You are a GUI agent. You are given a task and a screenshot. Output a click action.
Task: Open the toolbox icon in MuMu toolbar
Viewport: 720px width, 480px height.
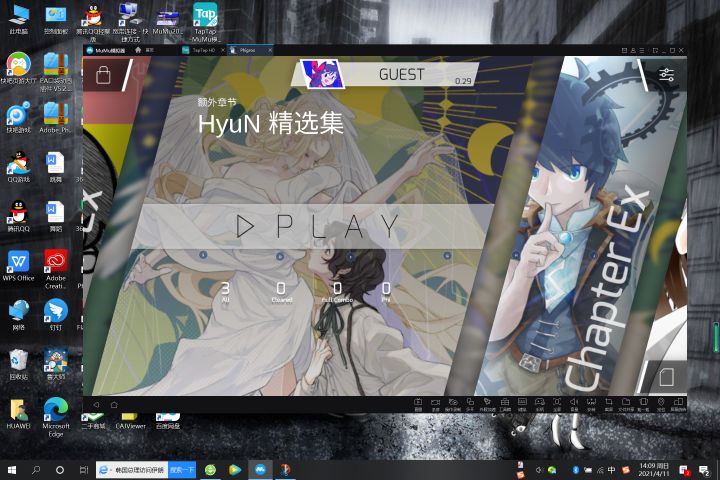(x=505, y=404)
